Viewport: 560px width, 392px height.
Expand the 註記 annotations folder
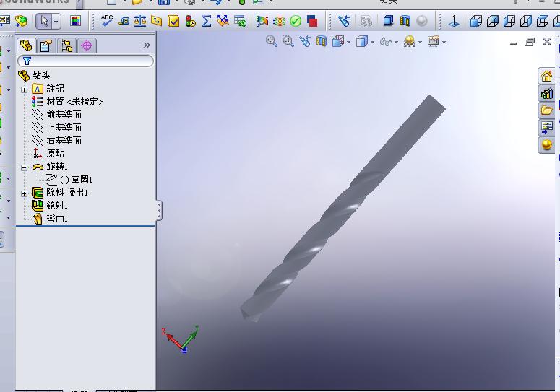pos(24,90)
